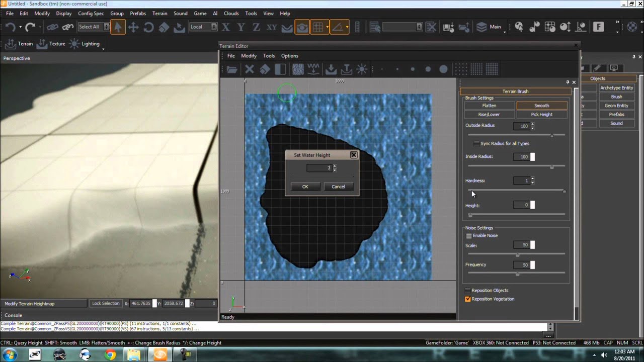Click the Generate terrain noise icon

298,69
